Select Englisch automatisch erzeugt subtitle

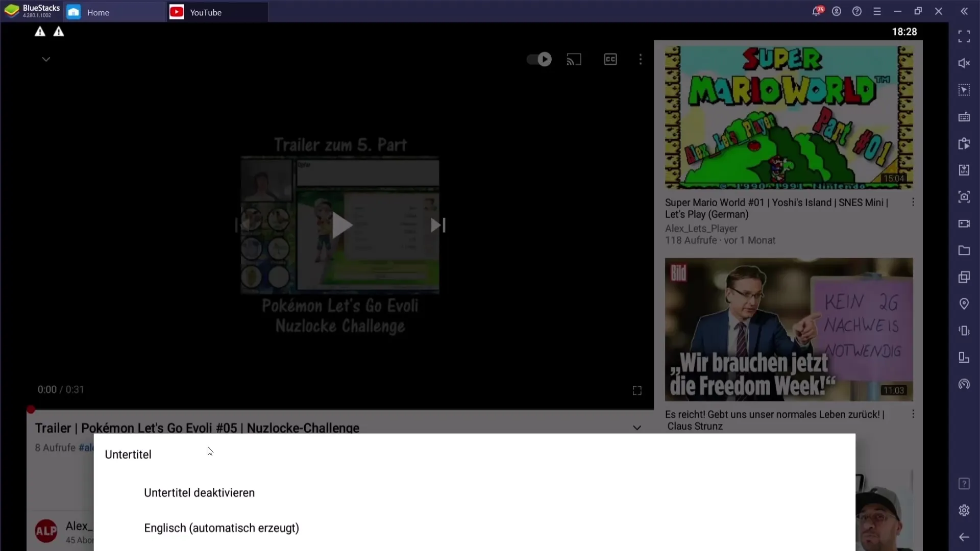coord(222,528)
